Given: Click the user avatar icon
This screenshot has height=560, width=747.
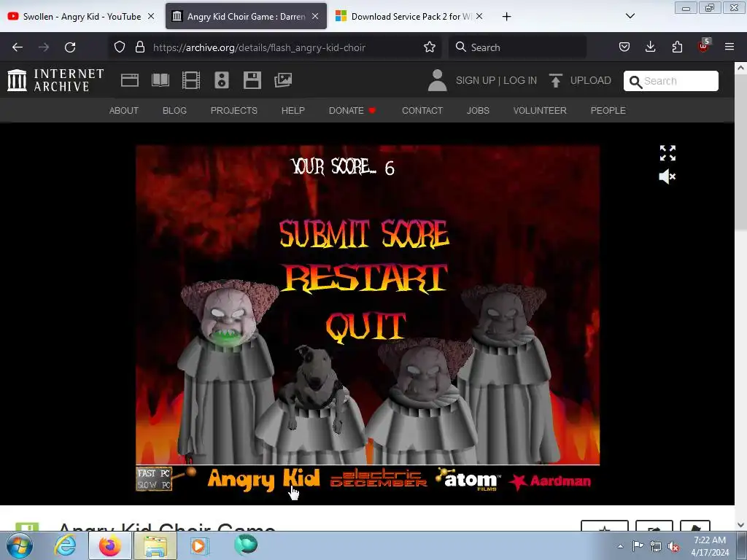Looking at the screenshot, I should [x=437, y=80].
